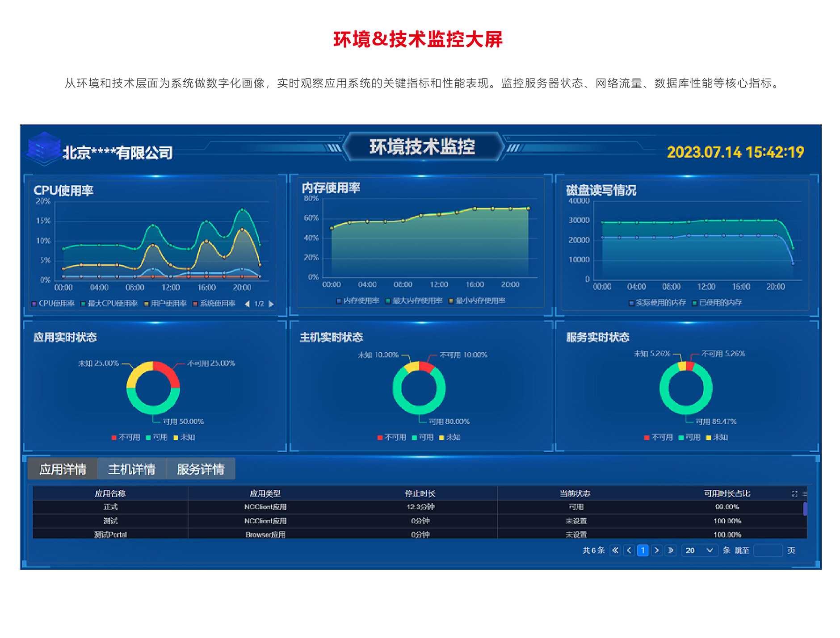
Task: Toggle the 最大CPU使用率 legend series
Action: (x=109, y=304)
